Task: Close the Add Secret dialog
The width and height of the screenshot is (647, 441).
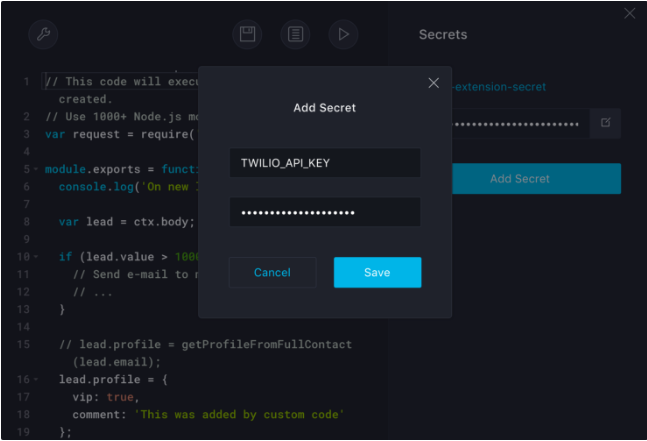Action: [434, 83]
